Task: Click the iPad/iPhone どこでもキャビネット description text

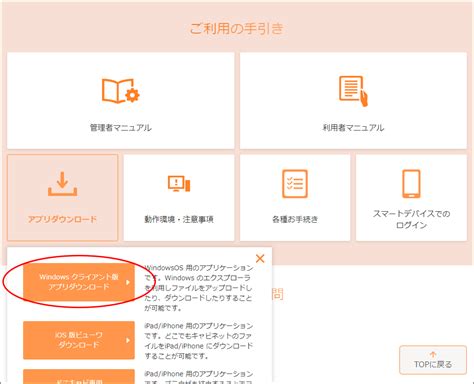Action: (199, 341)
